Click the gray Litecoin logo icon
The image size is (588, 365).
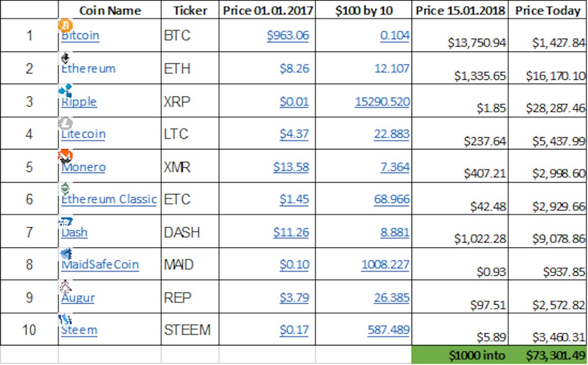[65, 123]
